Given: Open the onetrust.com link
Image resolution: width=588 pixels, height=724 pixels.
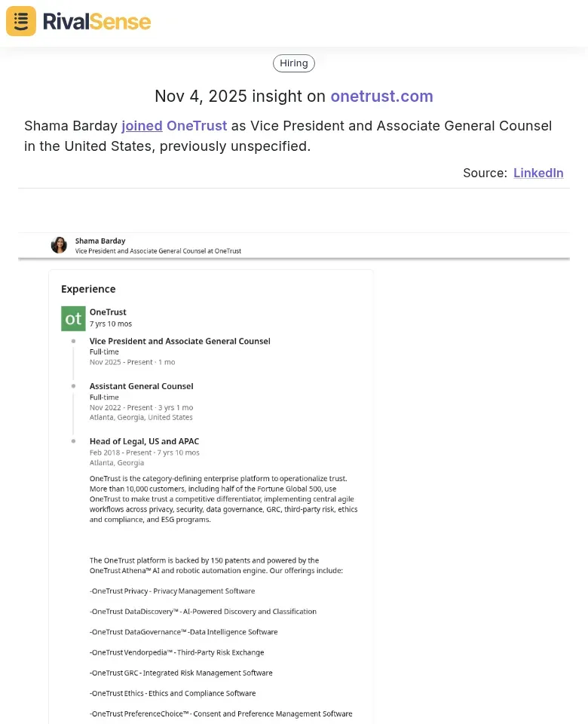Looking at the screenshot, I should click(381, 97).
